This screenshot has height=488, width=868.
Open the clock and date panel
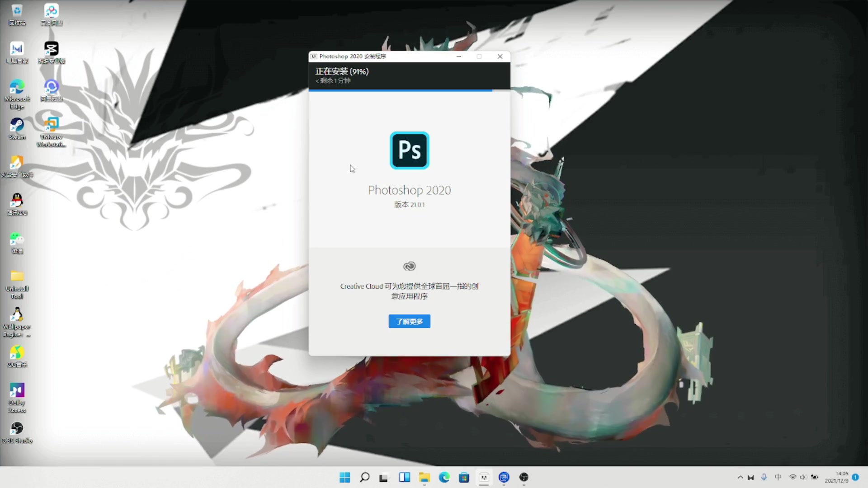[x=836, y=477]
